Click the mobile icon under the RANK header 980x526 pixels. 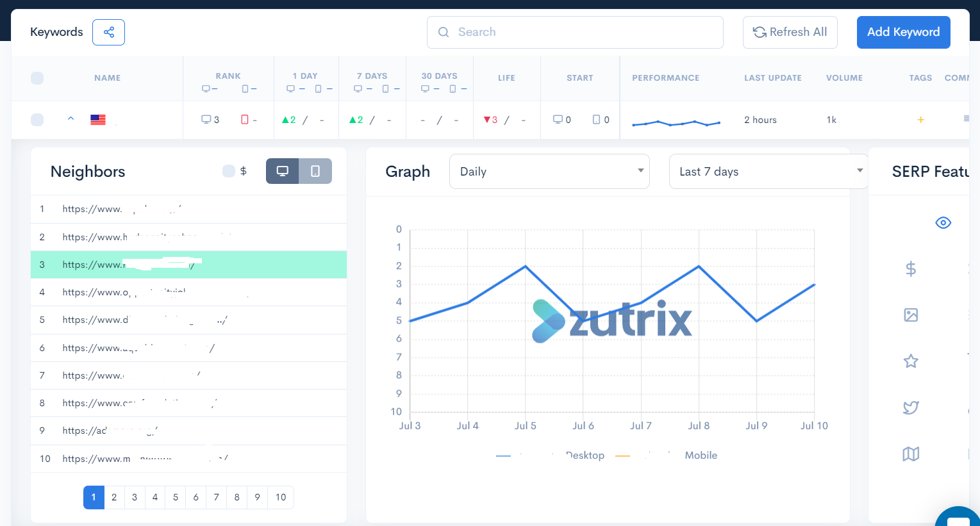245,88
